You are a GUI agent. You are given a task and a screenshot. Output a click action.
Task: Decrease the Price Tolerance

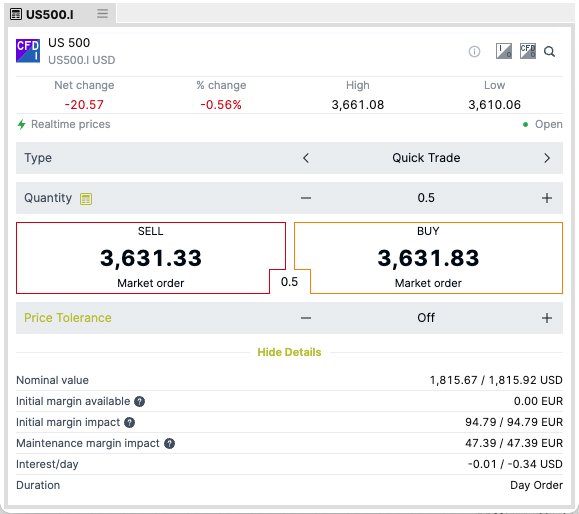tap(306, 318)
